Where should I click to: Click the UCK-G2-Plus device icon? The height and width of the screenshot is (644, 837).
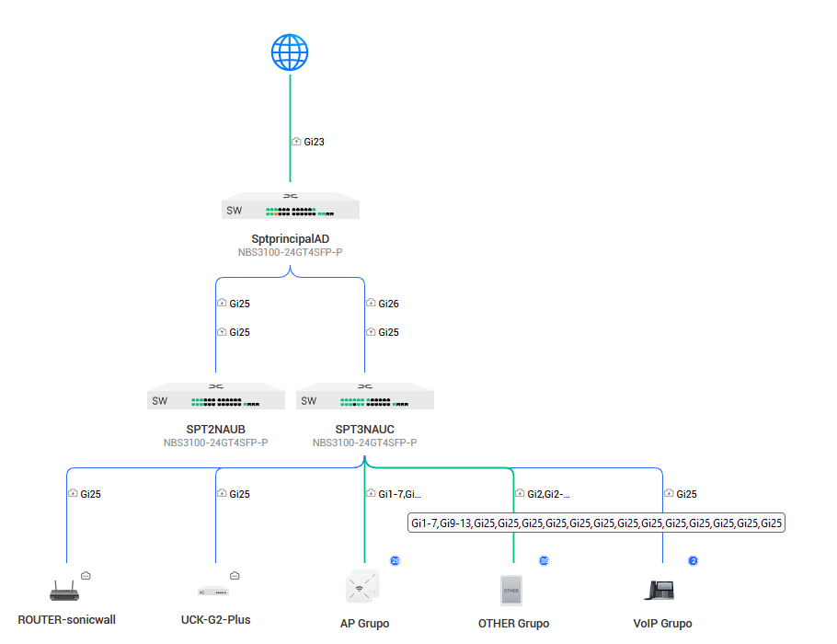[215, 590]
